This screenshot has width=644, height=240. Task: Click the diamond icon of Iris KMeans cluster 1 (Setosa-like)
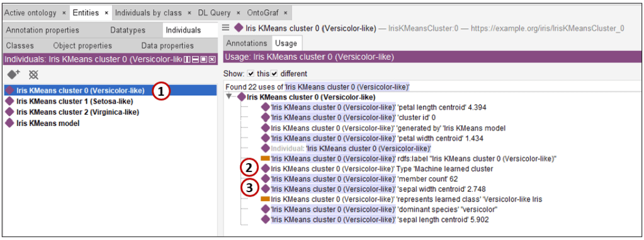(x=10, y=101)
